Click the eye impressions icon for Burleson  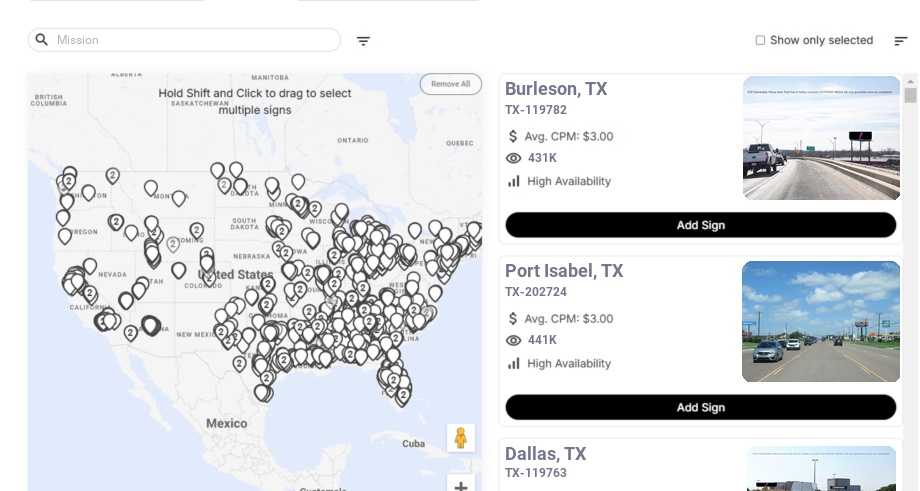pos(513,158)
